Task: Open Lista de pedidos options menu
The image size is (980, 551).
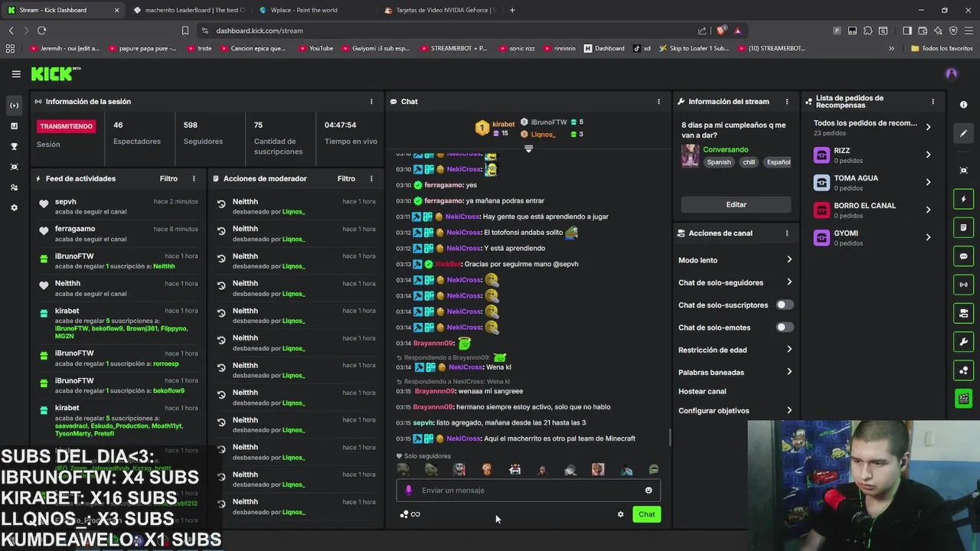Action: (933, 101)
